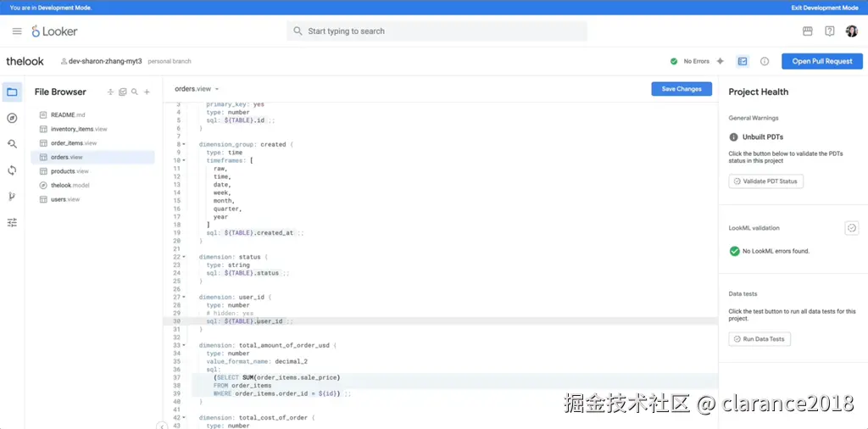This screenshot has height=429, width=868.
Task: Click '# hidden: yes' comment line
Action: coord(230,314)
